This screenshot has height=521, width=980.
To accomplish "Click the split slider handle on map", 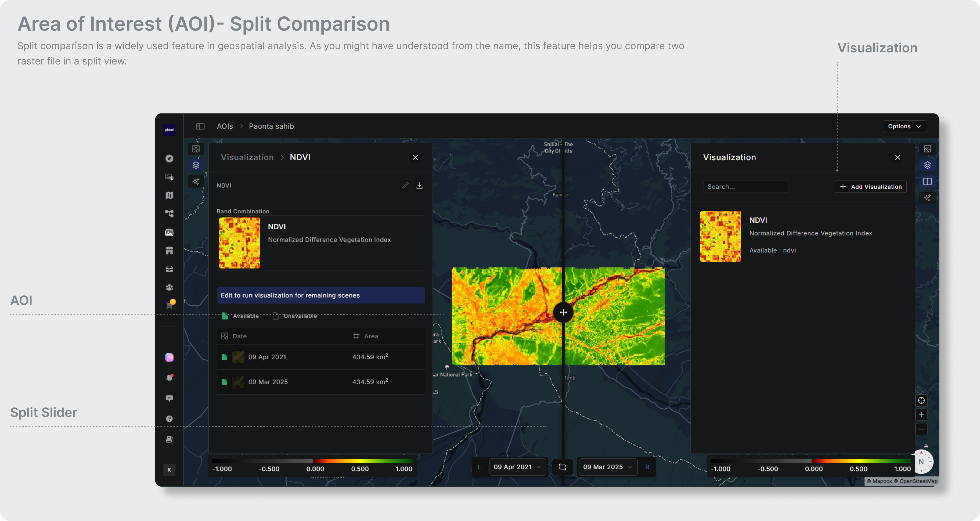I will (x=563, y=312).
